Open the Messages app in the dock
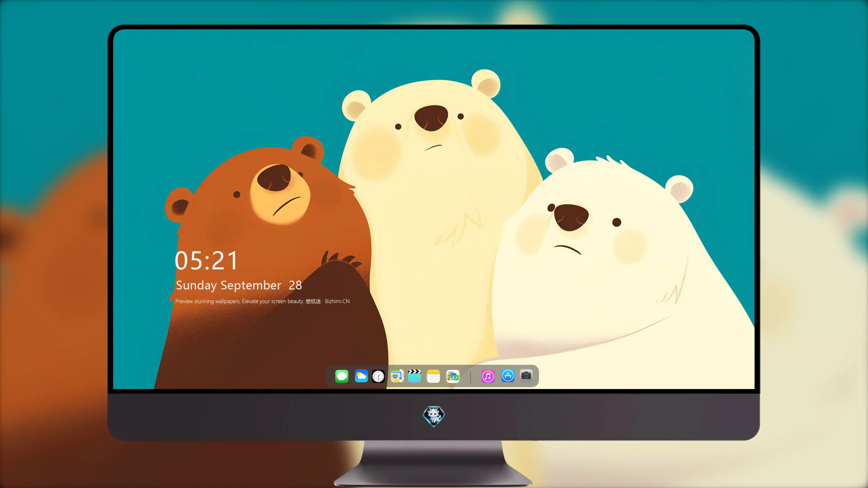The height and width of the screenshot is (488, 868). [342, 376]
